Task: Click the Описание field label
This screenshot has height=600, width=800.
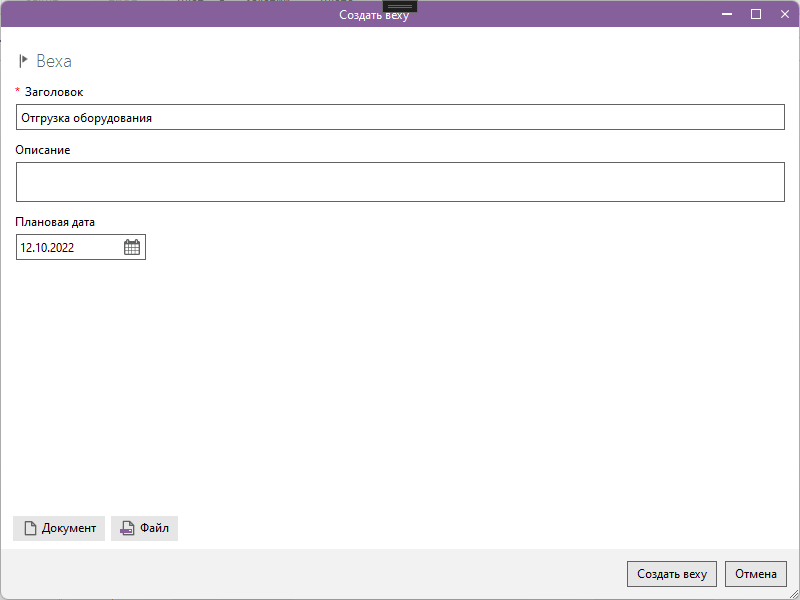Action: point(43,150)
